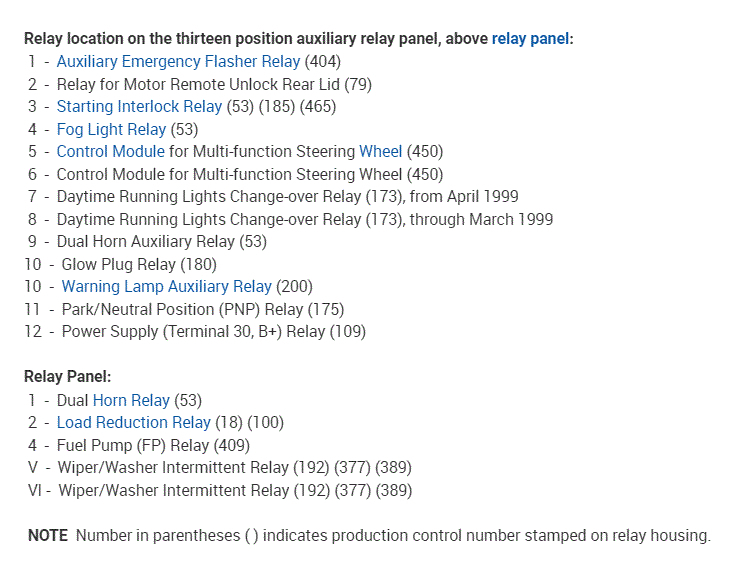
Task: Click the Fuel Pump (FP) Relay entry
Action: (153, 445)
